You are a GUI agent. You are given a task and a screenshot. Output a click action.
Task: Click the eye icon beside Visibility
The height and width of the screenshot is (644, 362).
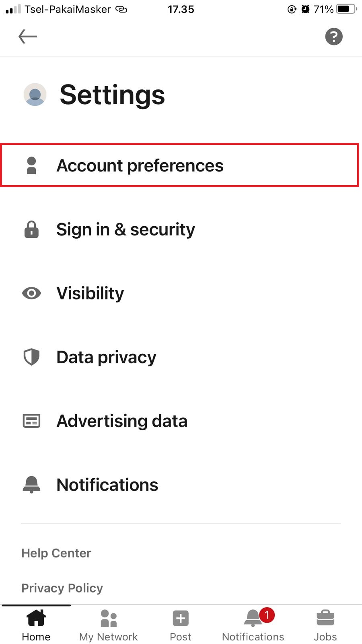(31, 293)
